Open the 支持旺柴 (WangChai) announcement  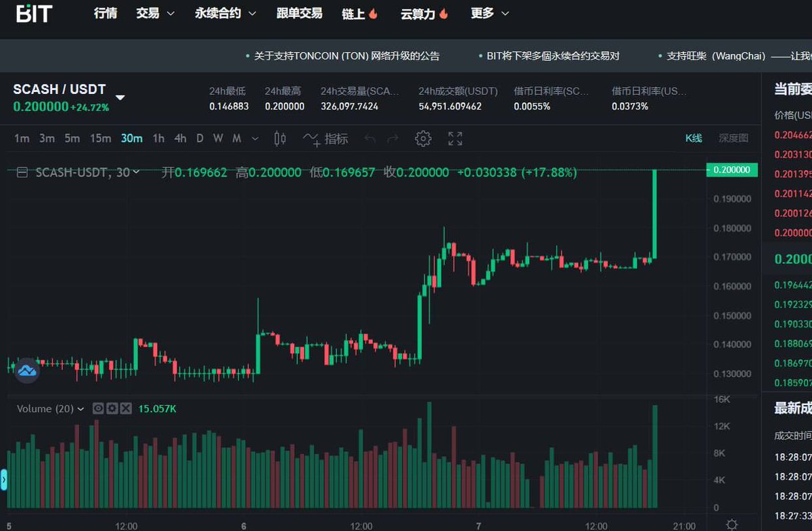click(739, 56)
